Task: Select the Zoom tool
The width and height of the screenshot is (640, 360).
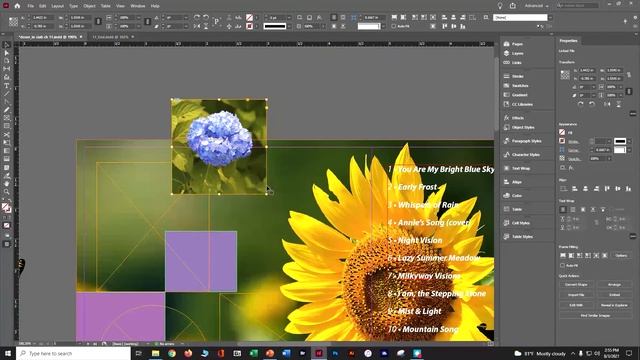Action: [x=7, y=192]
